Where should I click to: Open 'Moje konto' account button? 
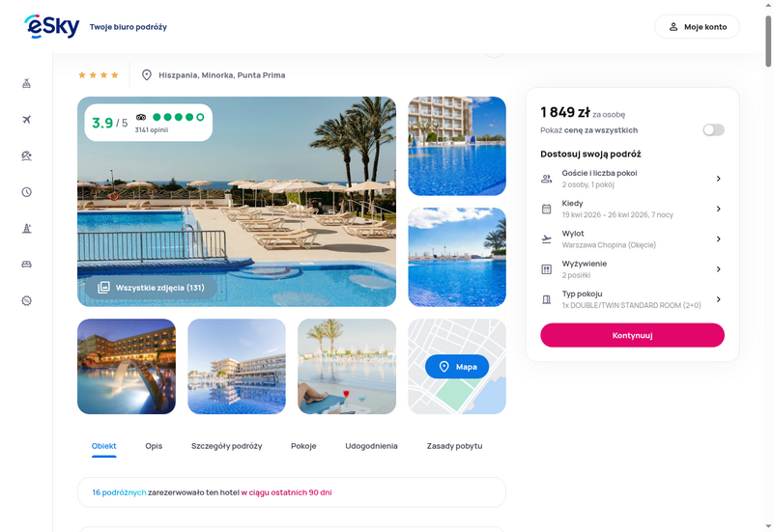[697, 27]
